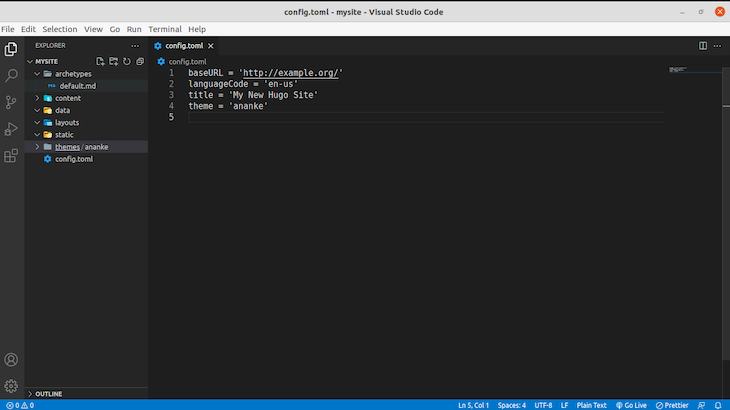730x410 pixels.
Task: Close the config.toml tab
Action: pos(211,46)
